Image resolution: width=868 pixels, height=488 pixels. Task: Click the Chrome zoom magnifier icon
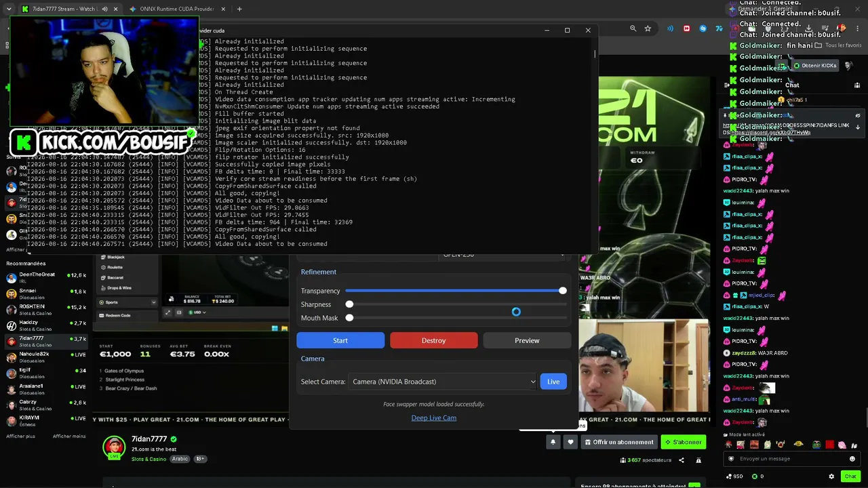click(x=633, y=28)
